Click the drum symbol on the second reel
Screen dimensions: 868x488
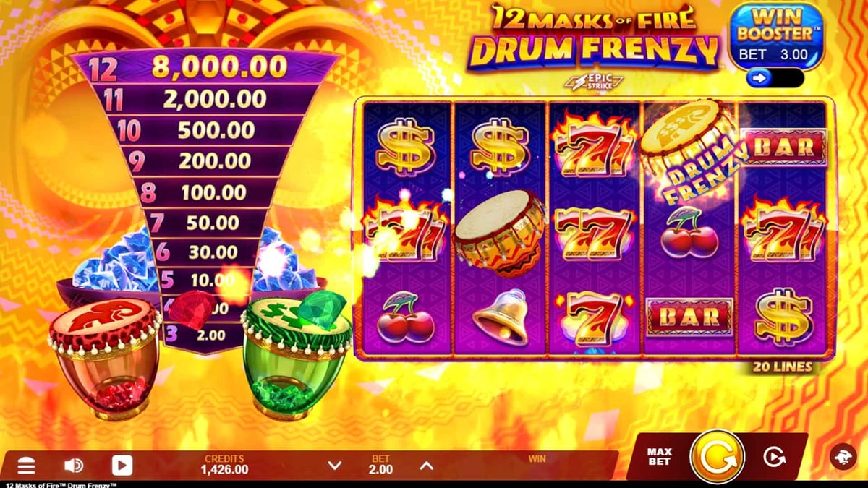pos(501,231)
